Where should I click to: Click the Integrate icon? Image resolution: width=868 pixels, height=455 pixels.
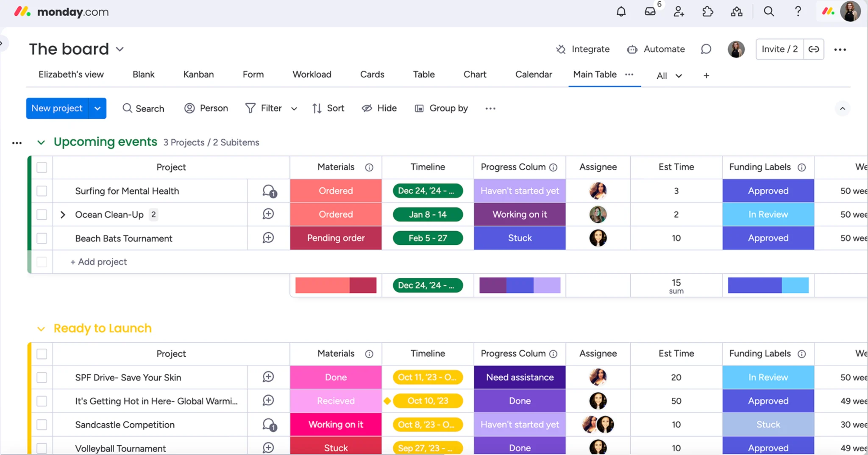[561, 49]
